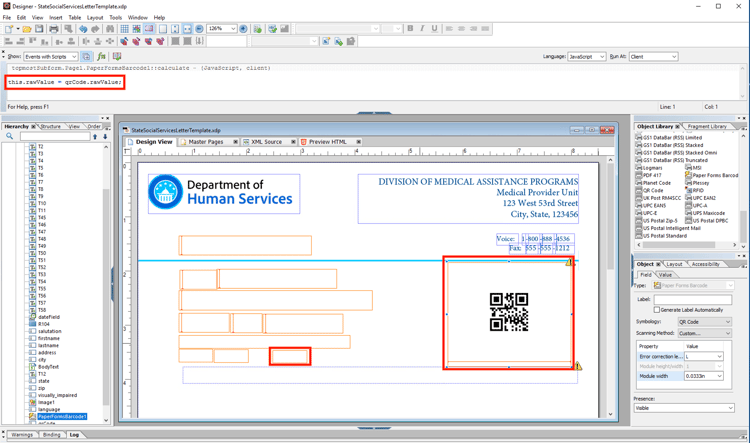Toggle the Italic formatting button
This screenshot has height=443, width=750.
coord(422,29)
